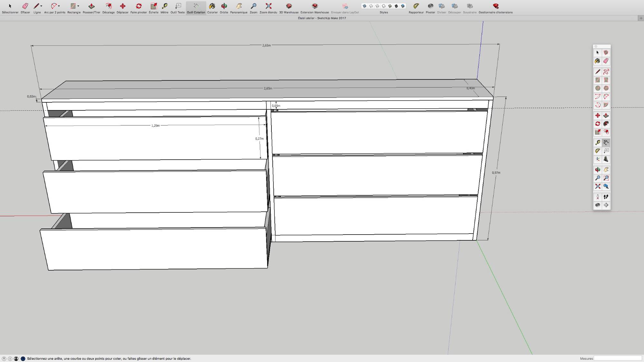Viewport: 644px width, 362px height.
Task: Open the Ligne tool dropdown arrow
Action: pos(41,6)
